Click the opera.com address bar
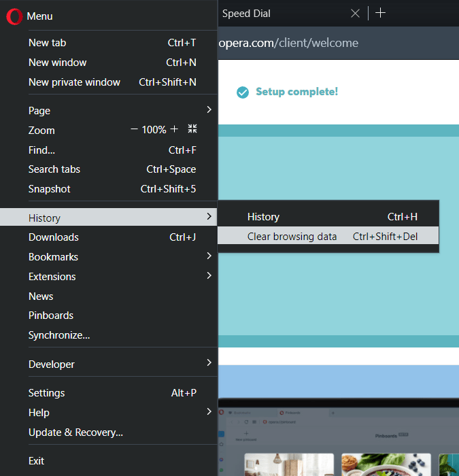Image resolution: width=459 pixels, height=476 pixels. coord(338,43)
